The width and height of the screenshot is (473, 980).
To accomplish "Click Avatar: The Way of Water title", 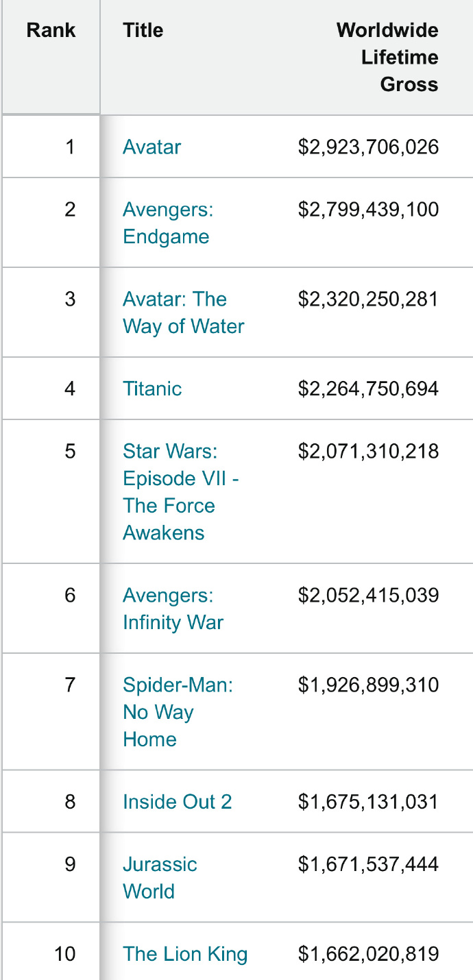I will [183, 313].
